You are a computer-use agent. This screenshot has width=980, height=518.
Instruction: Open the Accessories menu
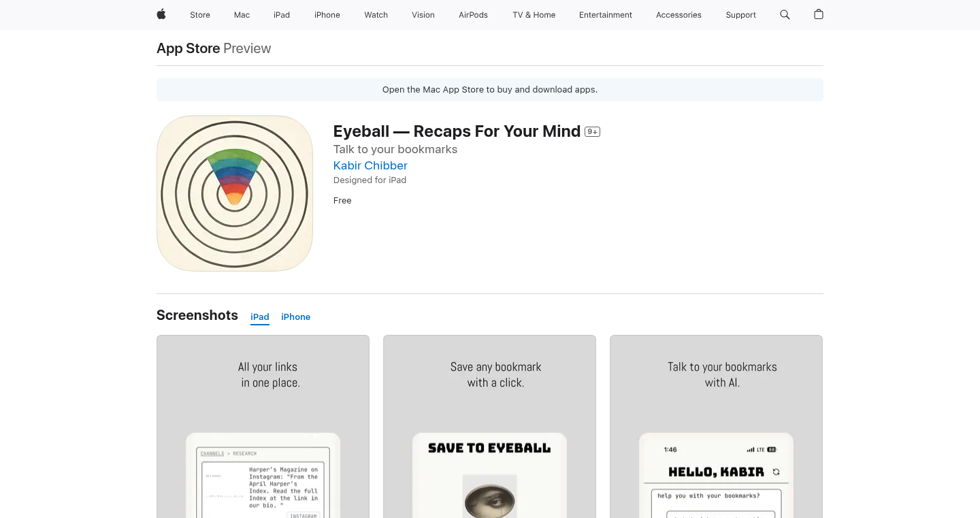(679, 15)
